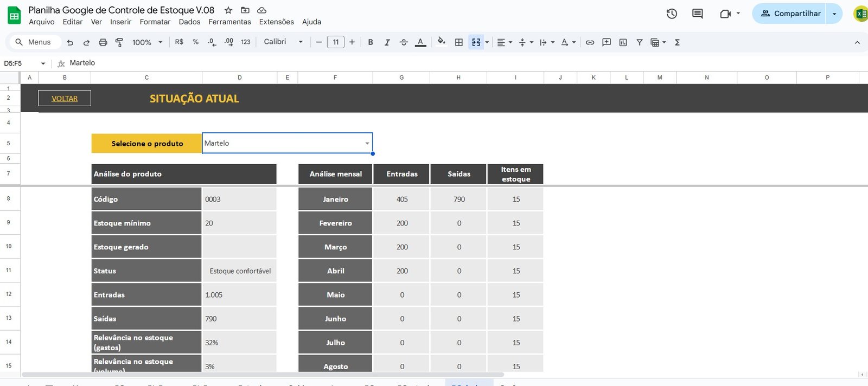
Task: Move the document to a folder
Action: 245,10
